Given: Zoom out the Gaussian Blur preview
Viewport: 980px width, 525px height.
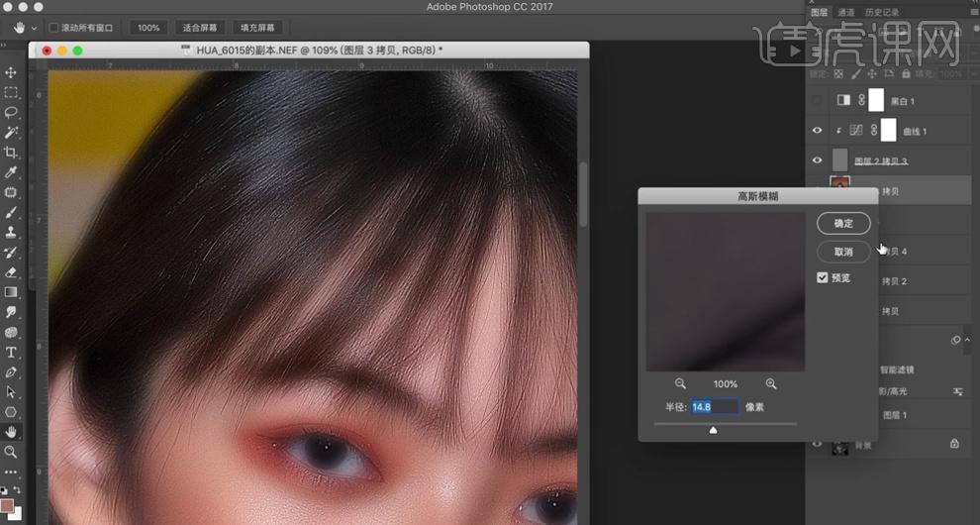Looking at the screenshot, I should coord(680,383).
